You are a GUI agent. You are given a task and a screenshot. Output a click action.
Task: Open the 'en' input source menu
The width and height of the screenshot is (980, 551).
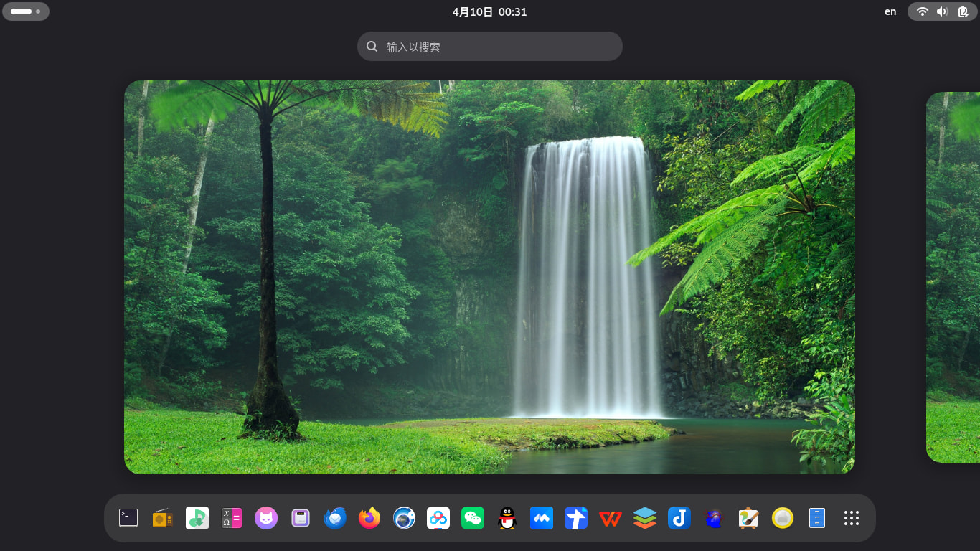pos(890,11)
